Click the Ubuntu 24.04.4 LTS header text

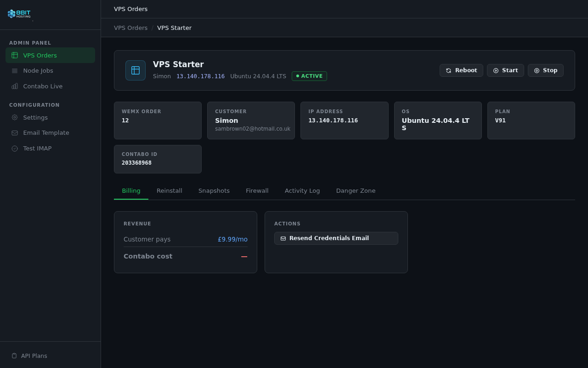click(258, 76)
